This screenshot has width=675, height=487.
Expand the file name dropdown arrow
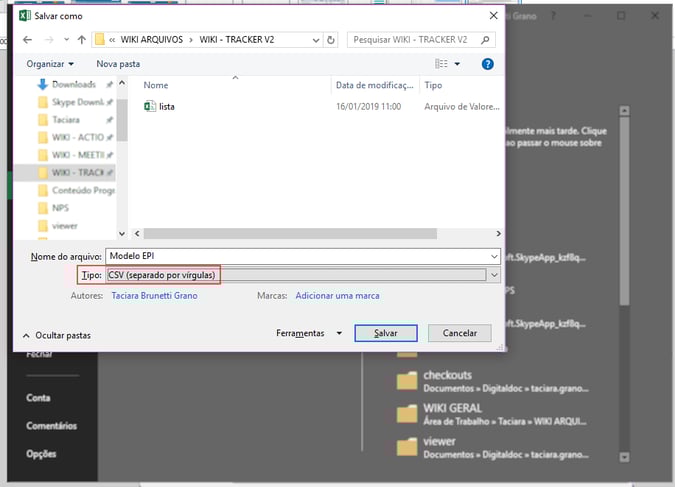pos(494,257)
